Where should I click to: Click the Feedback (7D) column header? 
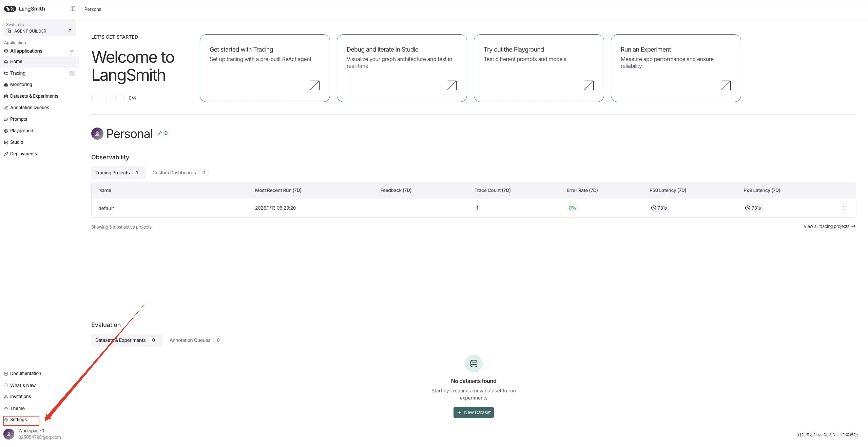coord(396,190)
